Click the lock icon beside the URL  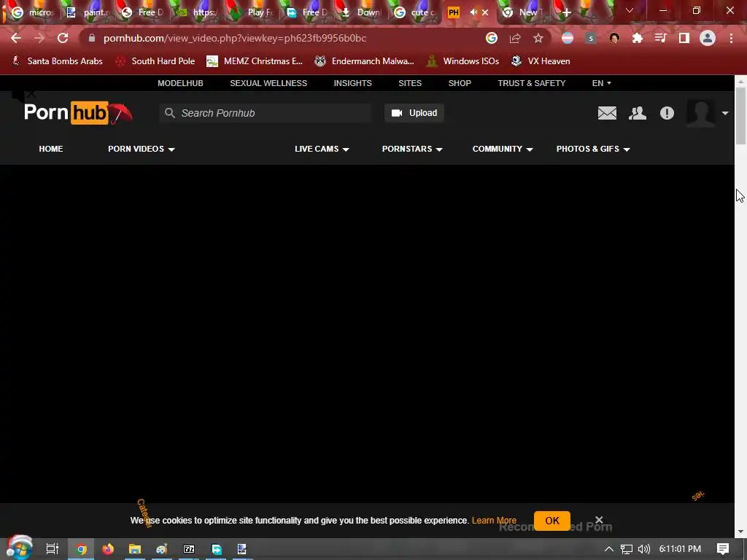tap(92, 38)
